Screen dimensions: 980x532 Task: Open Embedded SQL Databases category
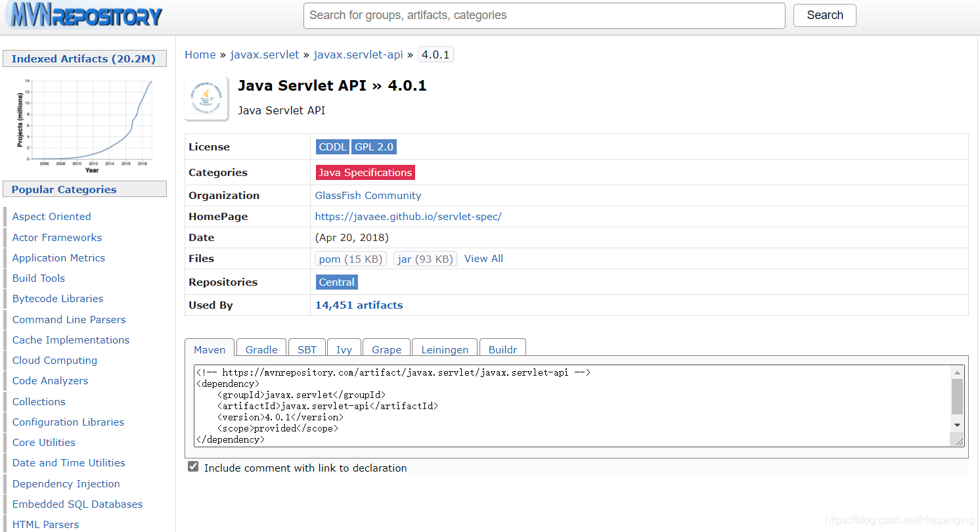tap(78, 504)
